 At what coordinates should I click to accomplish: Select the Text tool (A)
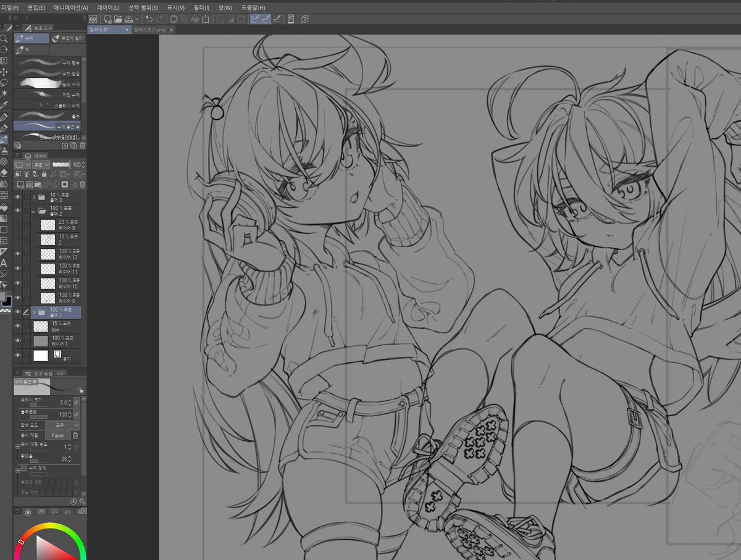click(x=4, y=263)
